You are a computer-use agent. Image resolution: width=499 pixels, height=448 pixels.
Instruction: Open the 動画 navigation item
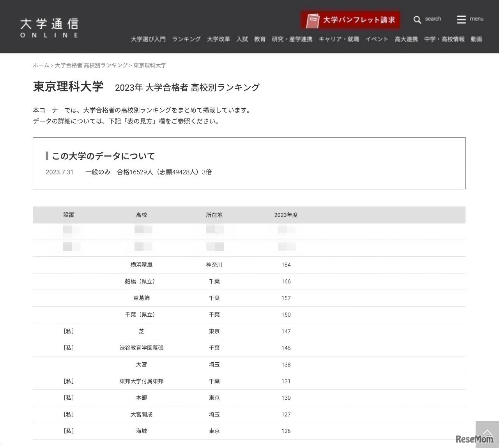click(x=476, y=39)
